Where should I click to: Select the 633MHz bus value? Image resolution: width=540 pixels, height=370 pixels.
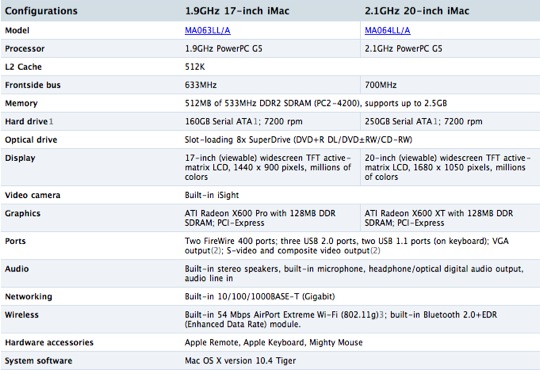coord(201,85)
